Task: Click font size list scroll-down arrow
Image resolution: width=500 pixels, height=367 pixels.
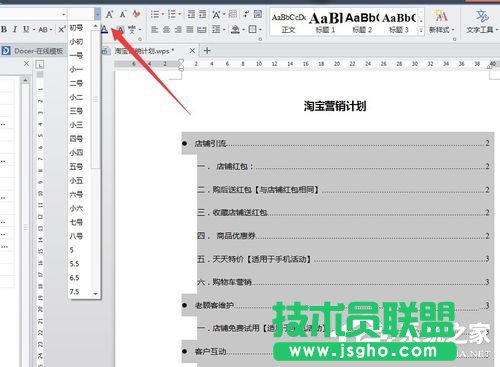Action: tap(96, 294)
